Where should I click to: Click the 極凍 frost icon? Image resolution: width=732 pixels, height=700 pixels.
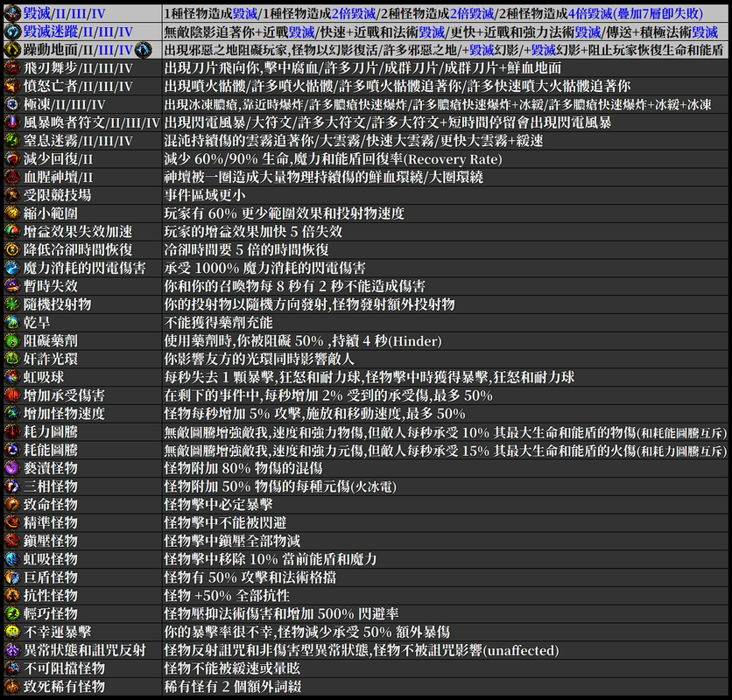[12, 104]
